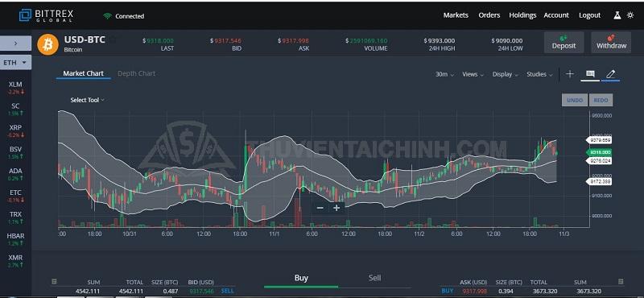Screen dimensions: 644x298
Task: Open the Display dropdown
Action: point(506,74)
